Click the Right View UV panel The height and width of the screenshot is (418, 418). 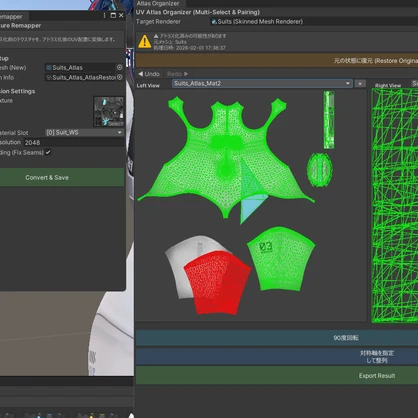tap(395, 205)
